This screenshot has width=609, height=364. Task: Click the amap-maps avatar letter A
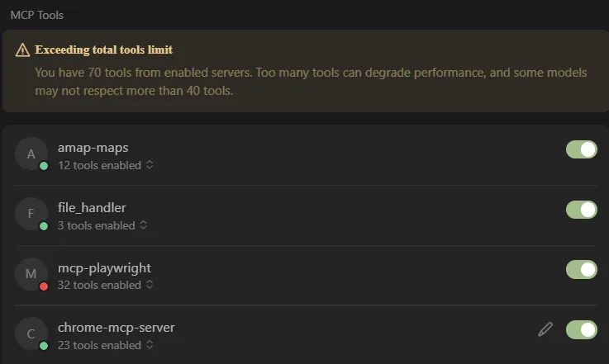point(31,154)
